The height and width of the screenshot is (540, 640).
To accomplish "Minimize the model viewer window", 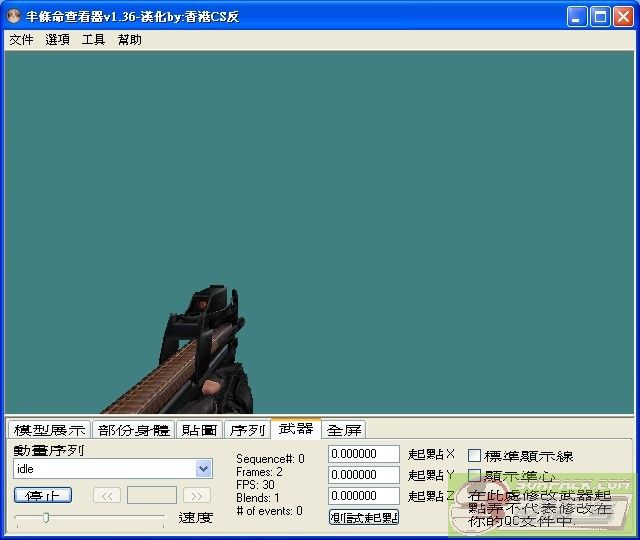I will click(x=577, y=17).
